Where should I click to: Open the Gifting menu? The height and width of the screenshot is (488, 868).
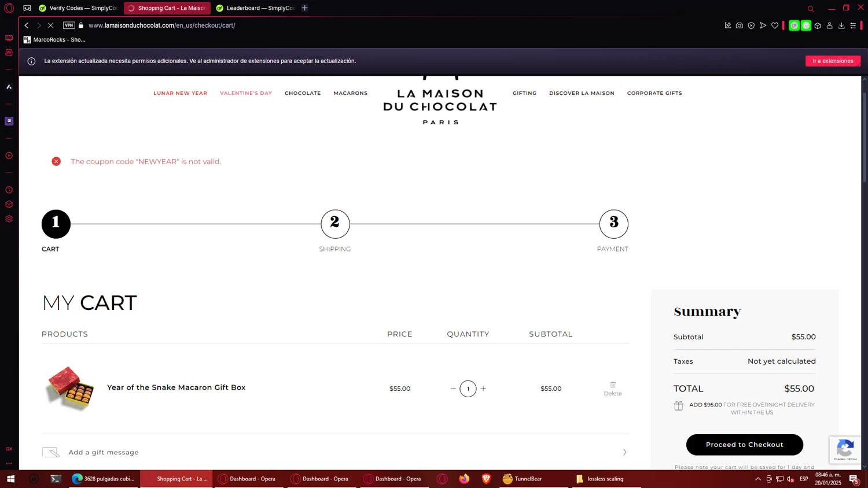524,93
